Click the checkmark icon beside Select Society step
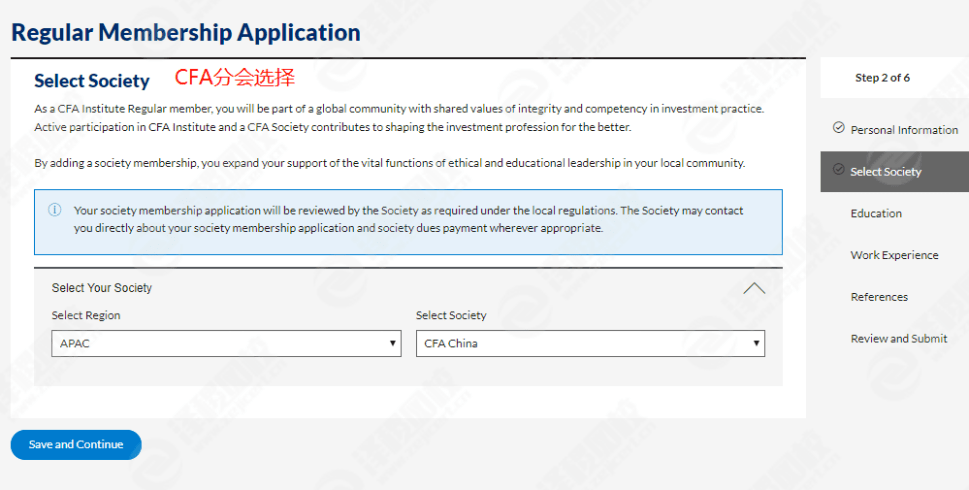 [839, 169]
